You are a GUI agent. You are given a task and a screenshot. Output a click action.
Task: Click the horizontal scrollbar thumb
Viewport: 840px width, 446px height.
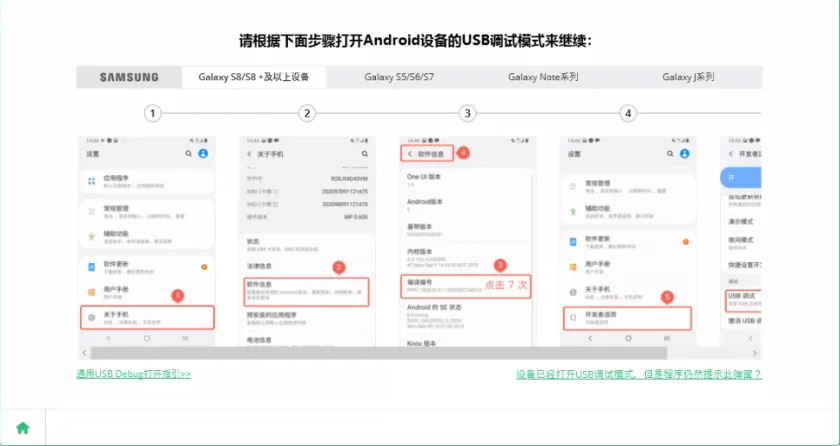click(379, 353)
